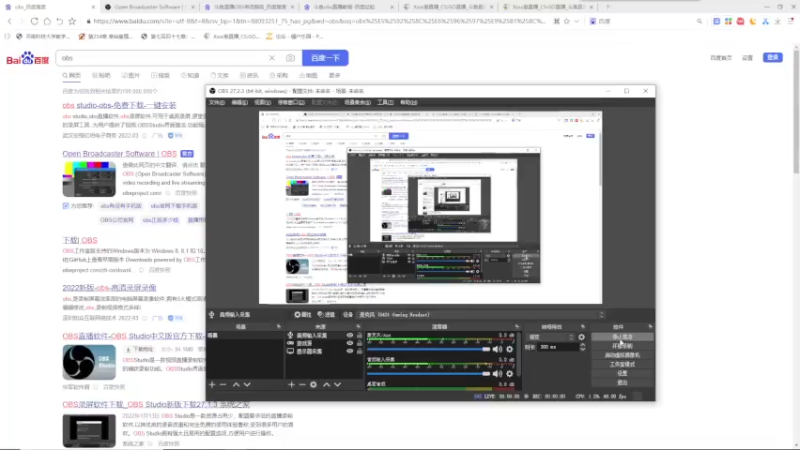The image size is (800, 450).
Task: Adjust second audio mixer channel volume slider
Action: 429,373
